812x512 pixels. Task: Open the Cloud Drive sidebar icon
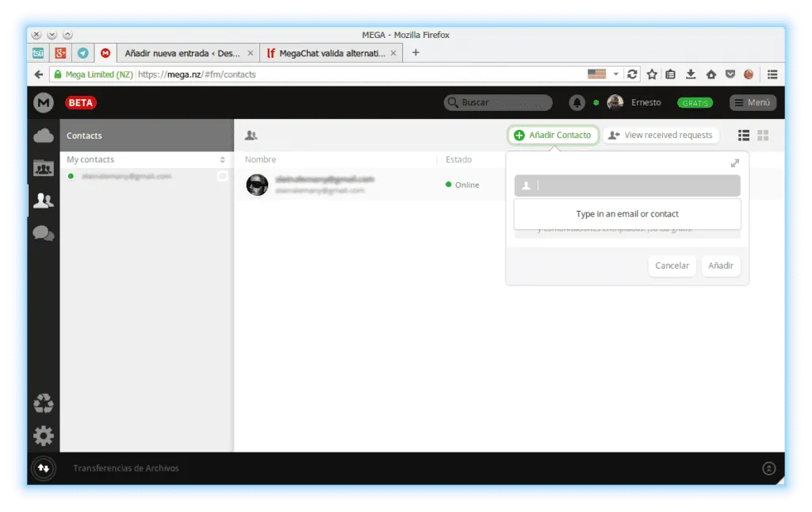point(44,136)
